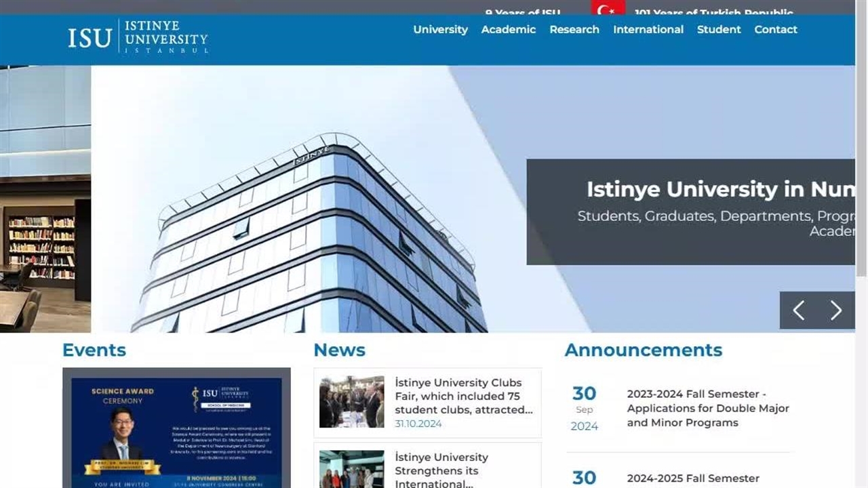Open the University menu
This screenshot has width=868, height=488.
440,30
